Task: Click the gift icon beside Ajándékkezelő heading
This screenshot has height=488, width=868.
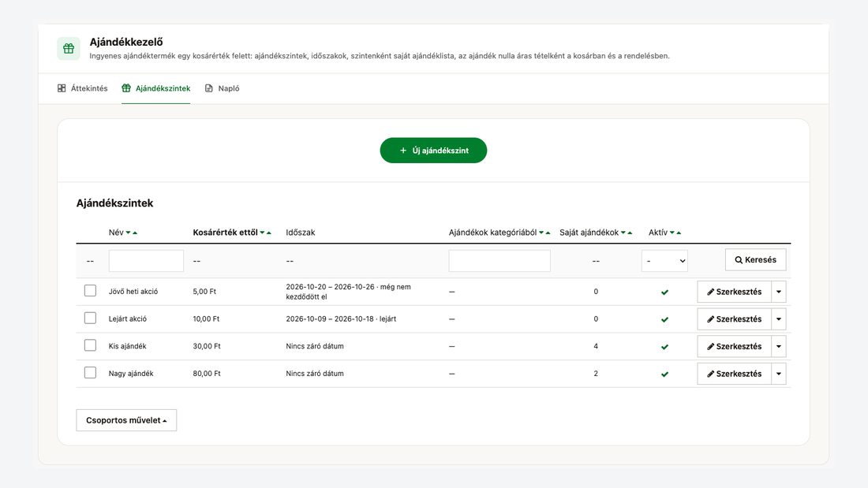Action: (x=69, y=49)
